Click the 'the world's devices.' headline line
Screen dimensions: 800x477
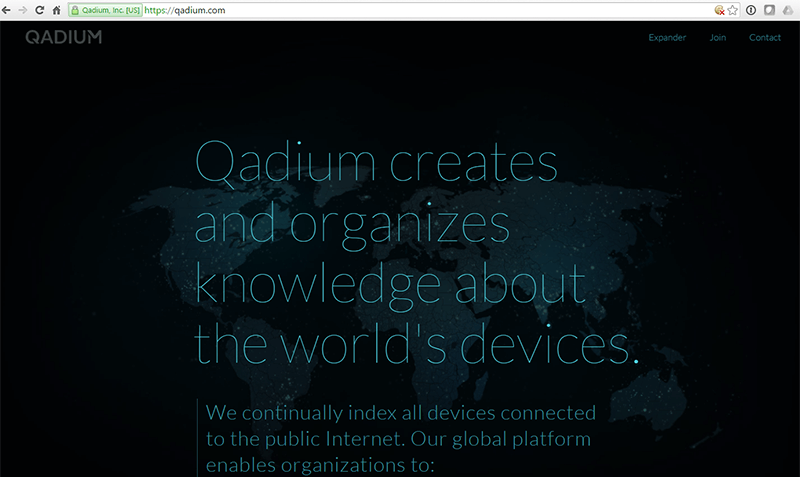pyautogui.click(x=415, y=345)
